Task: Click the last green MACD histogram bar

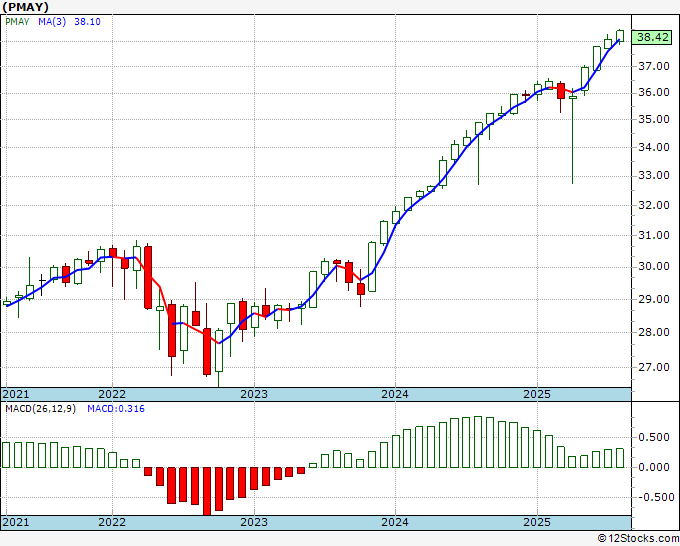Action: pos(620,458)
